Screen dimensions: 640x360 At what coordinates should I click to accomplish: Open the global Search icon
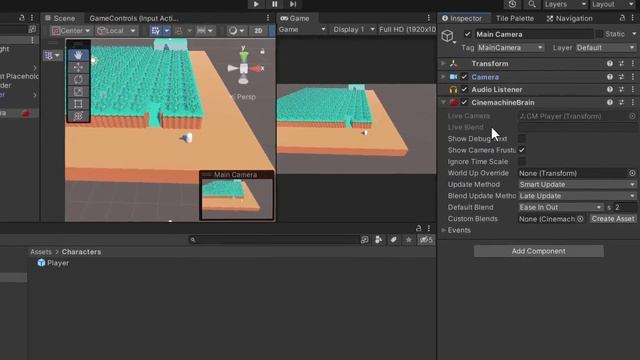[x=532, y=4]
